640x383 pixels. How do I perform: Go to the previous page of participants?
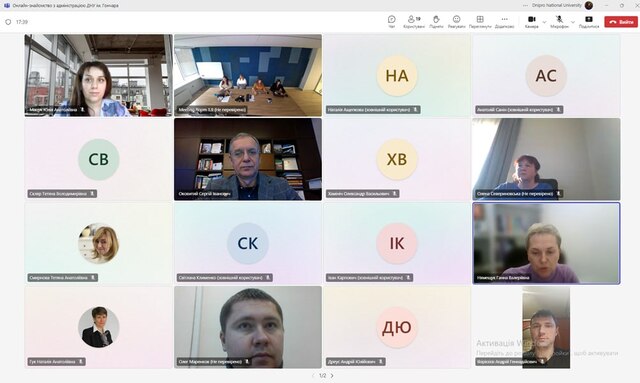(x=313, y=376)
